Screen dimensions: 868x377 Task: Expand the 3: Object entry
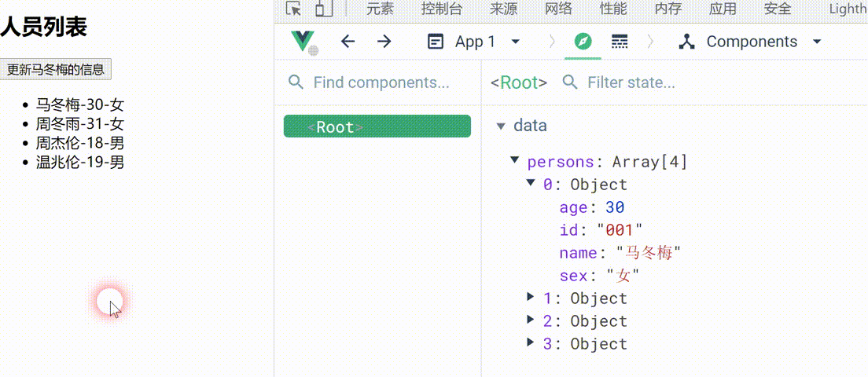531,342
